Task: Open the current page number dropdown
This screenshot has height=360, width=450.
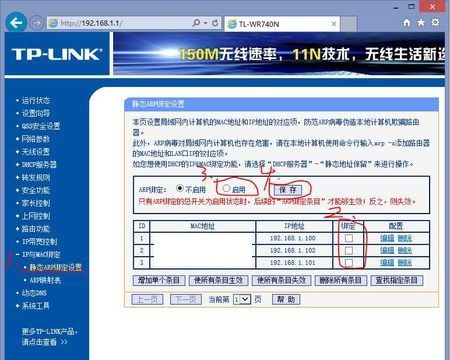Action: pyautogui.click(x=242, y=299)
